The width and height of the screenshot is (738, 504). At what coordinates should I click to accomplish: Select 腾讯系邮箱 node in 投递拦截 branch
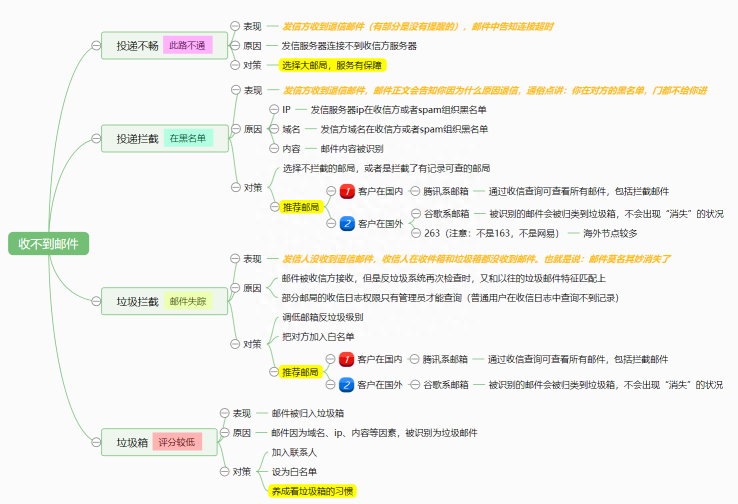[446, 191]
